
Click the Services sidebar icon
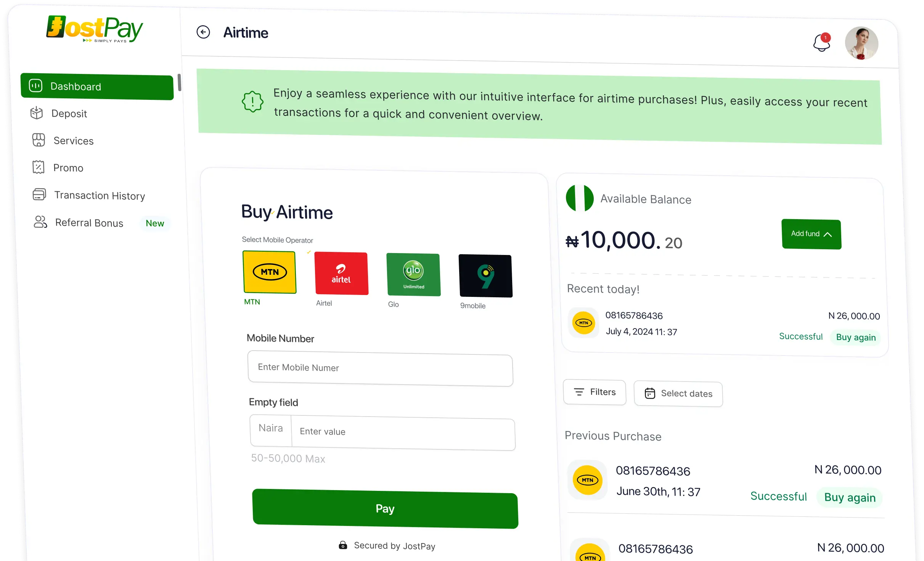39,140
